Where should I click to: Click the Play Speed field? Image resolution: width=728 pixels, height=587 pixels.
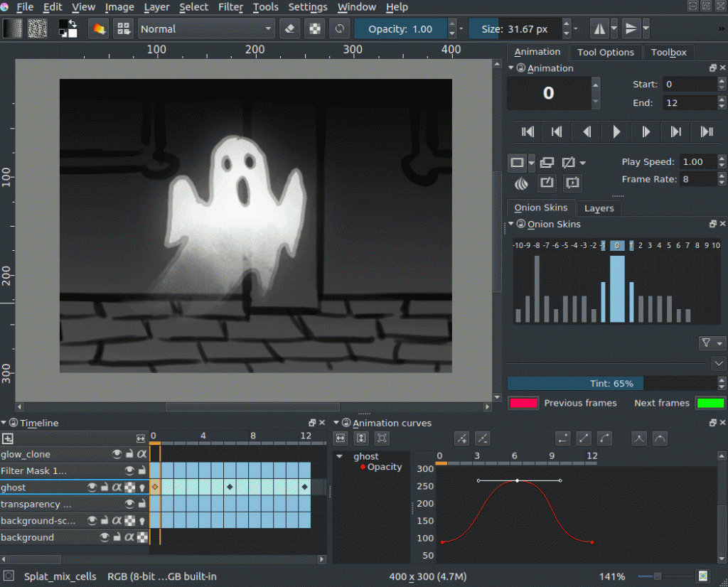click(698, 162)
